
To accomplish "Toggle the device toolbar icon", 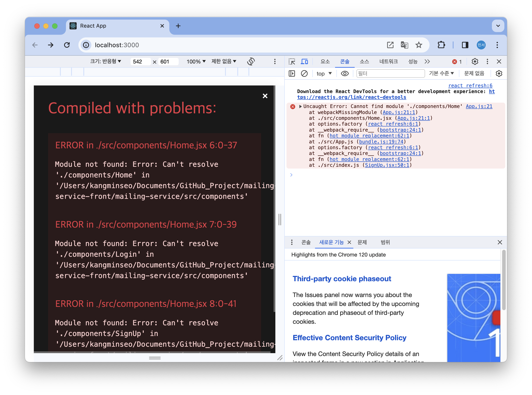I will point(304,61).
